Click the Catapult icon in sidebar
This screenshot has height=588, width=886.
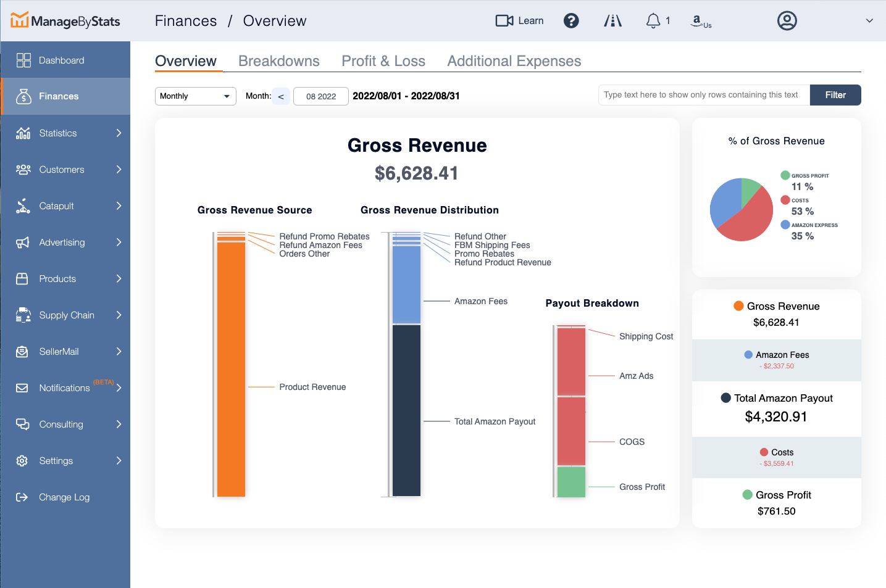[x=23, y=206]
